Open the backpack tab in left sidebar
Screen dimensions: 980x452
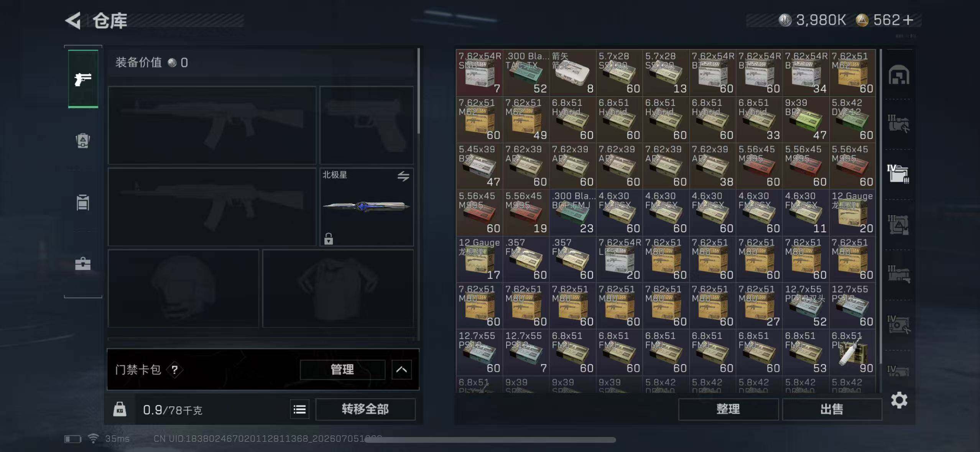(83, 140)
